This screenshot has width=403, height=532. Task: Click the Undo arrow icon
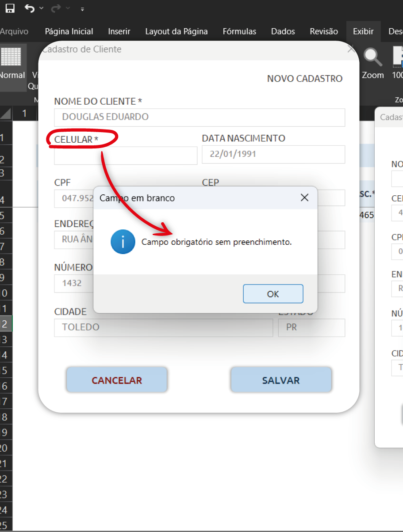tap(30, 8)
